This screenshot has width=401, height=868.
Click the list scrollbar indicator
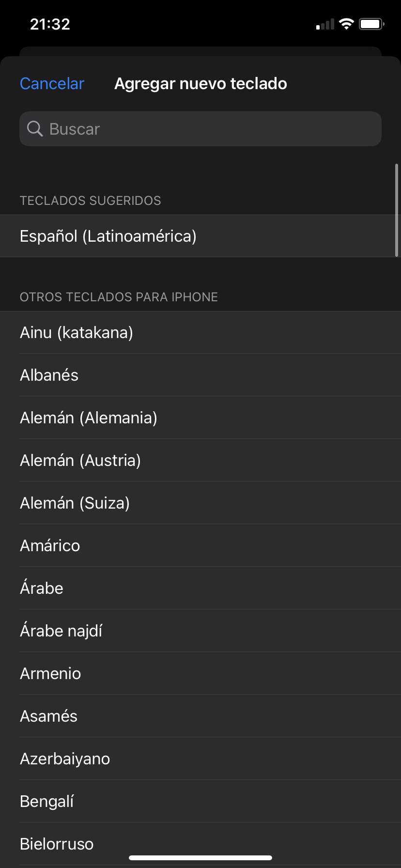pyautogui.click(x=397, y=210)
